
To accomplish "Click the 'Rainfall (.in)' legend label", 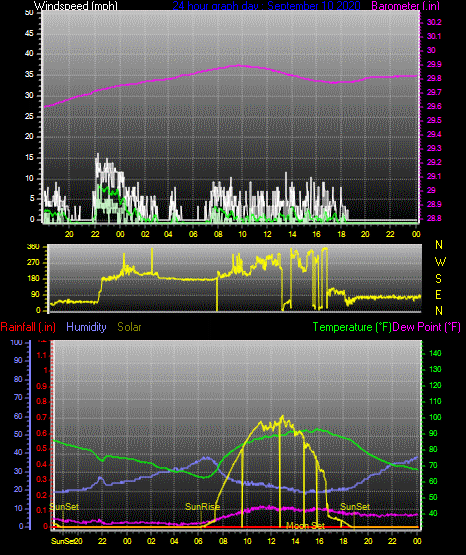I will point(28,327).
